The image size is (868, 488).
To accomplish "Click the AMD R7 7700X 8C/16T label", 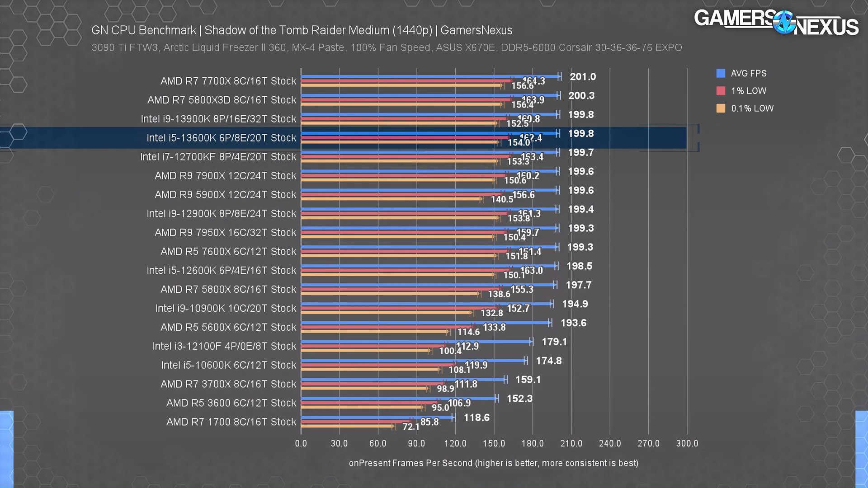I will (228, 81).
